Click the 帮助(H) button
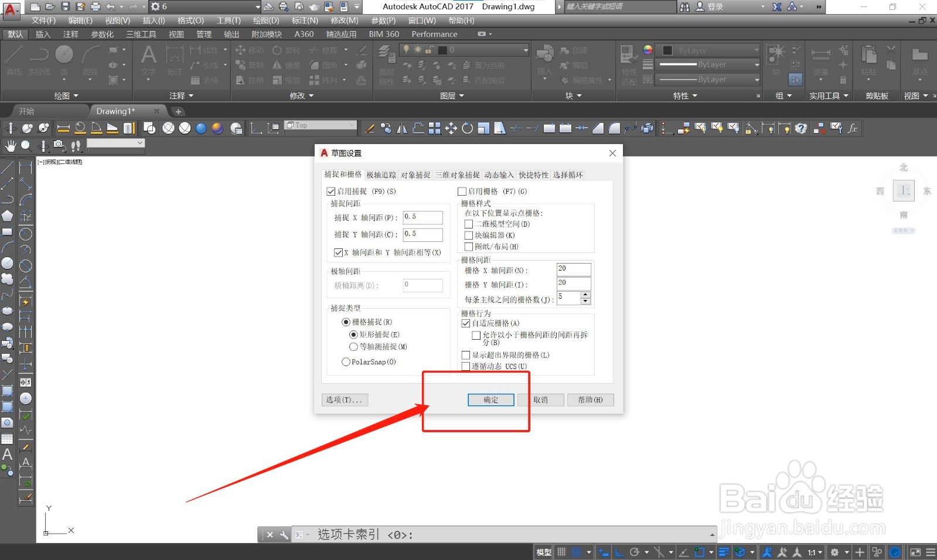 pos(590,399)
